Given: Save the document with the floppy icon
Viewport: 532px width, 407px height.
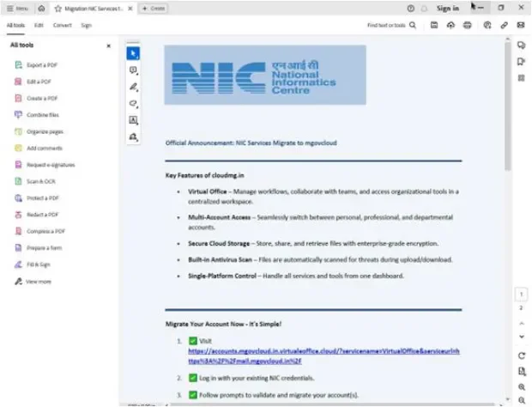Looking at the screenshot, I should [x=435, y=26].
